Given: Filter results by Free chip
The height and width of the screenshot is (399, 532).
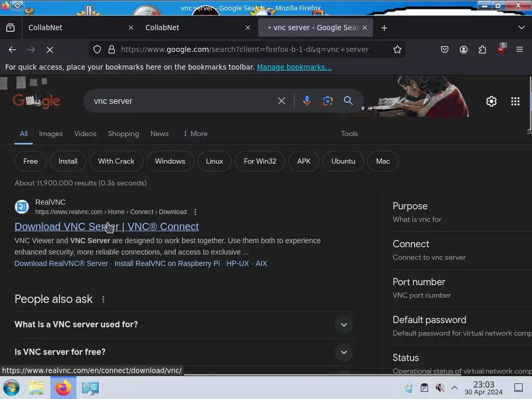Looking at the screenshot, I should tap(31, 161).
